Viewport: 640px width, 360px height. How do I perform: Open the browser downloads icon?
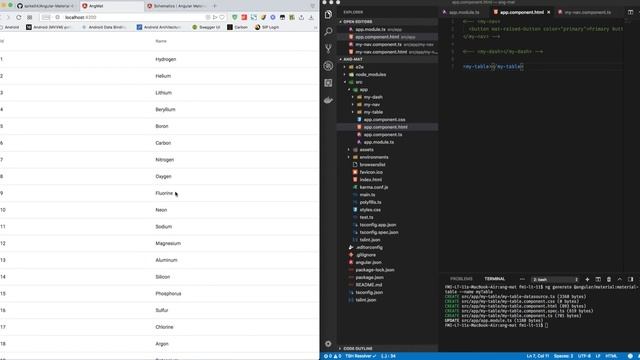point(311,18)
